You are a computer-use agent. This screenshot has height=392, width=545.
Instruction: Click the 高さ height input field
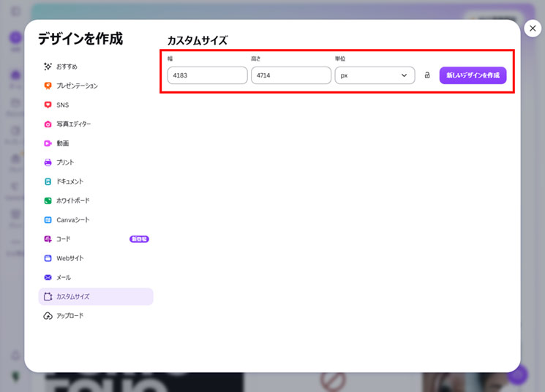pos(291,75)
